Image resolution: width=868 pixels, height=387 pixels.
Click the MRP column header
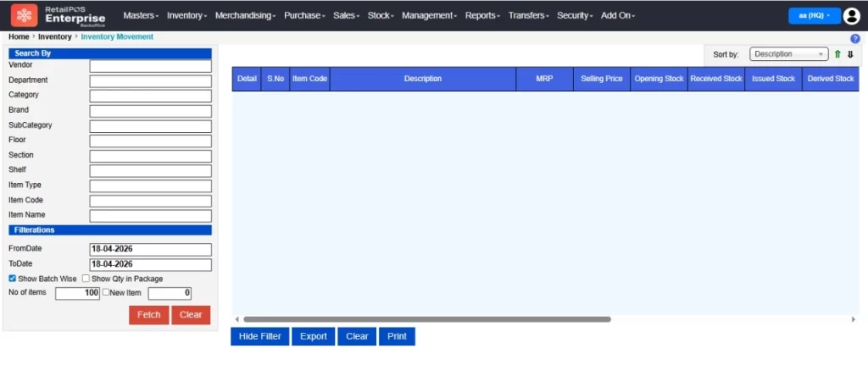tap(545, 79)
